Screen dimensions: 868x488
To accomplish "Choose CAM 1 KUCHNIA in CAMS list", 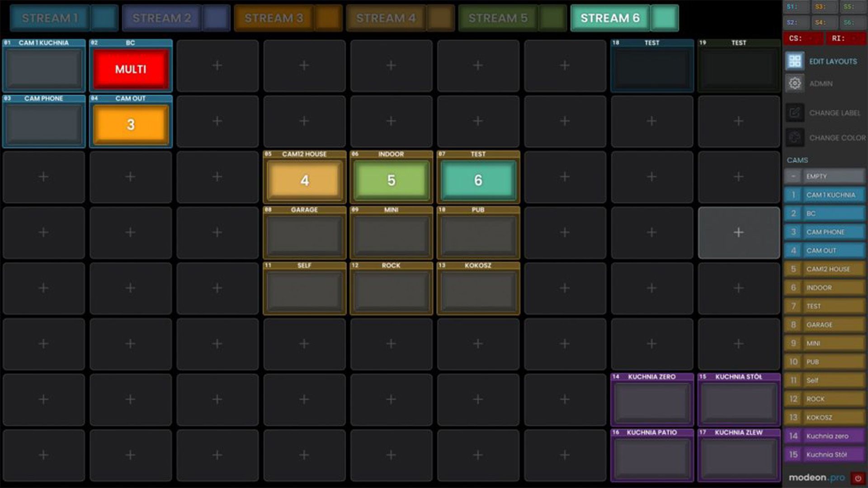I will (x=825, y=195).
